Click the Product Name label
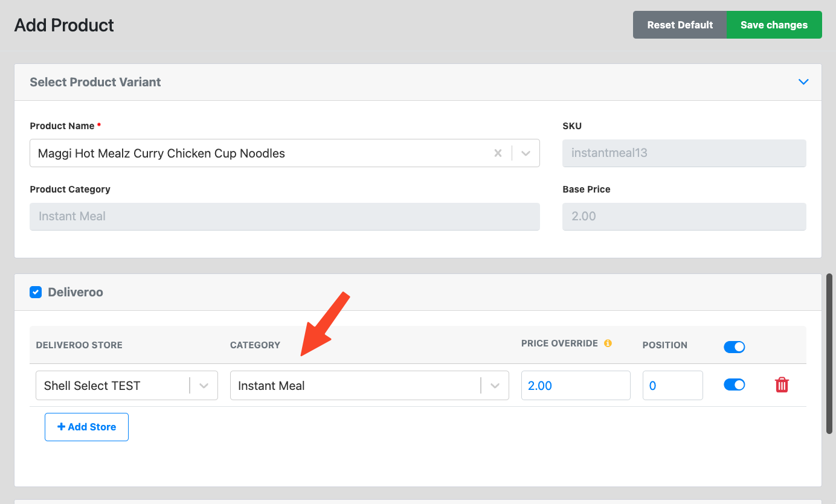 click(62, 126)
